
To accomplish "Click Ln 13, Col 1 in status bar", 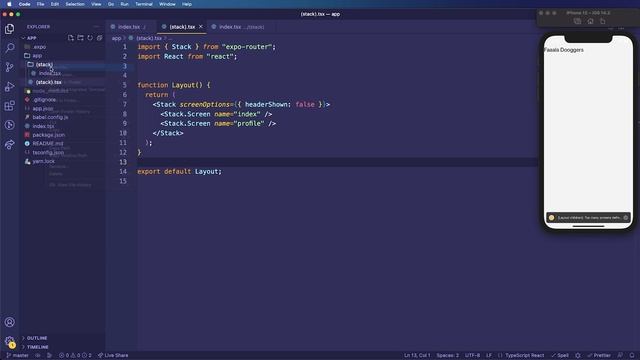I will (x=417, y=356).
